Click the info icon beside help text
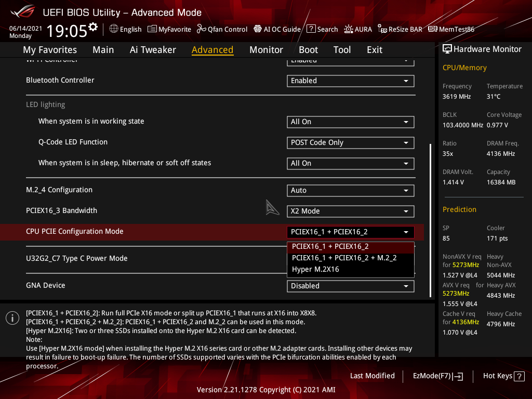The width and height of the screenshot is (532, 399). pyautogui.click(x=12, y=318)
